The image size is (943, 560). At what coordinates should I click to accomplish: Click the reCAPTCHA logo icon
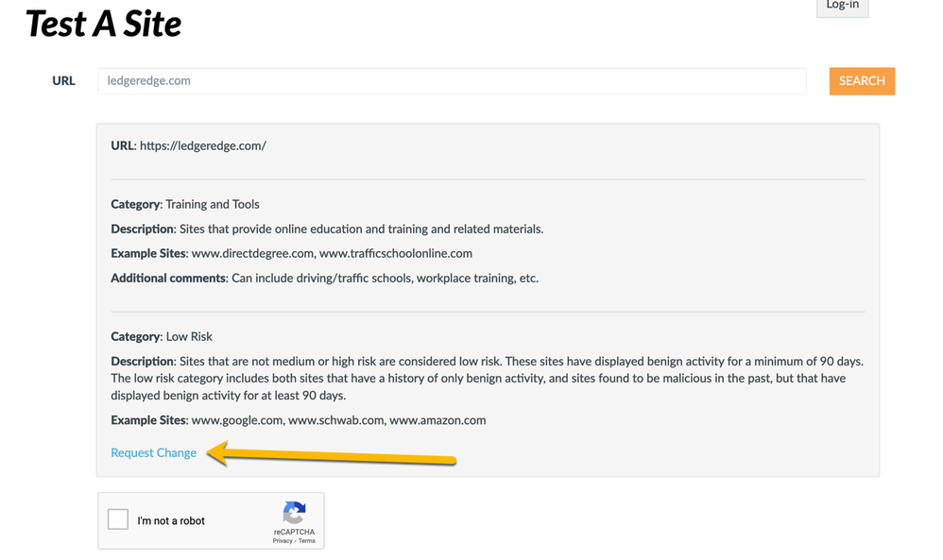294,513
